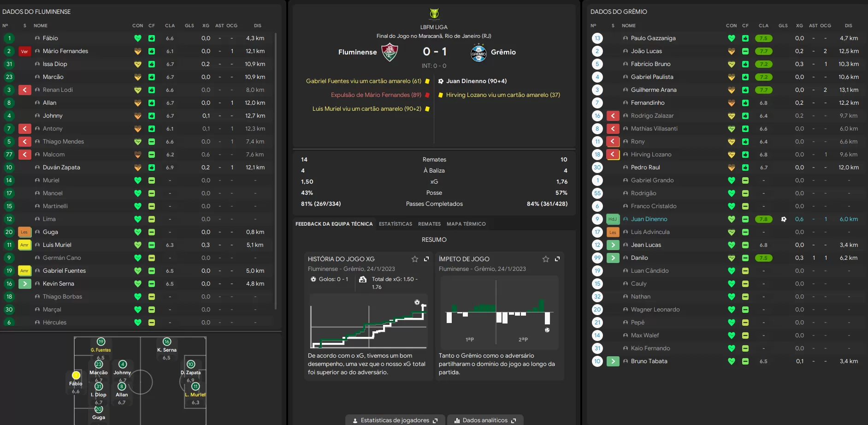Click Paulo Gazzaniga match fitness icon
868x425 pixels.
point(745,38)
